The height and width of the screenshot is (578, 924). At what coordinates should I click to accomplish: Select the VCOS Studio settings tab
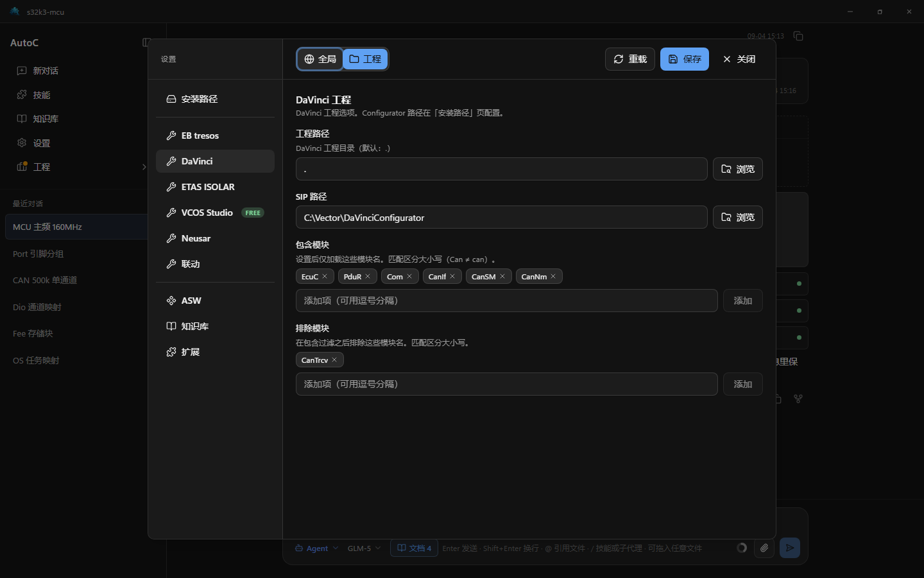(x=216, y=213)
